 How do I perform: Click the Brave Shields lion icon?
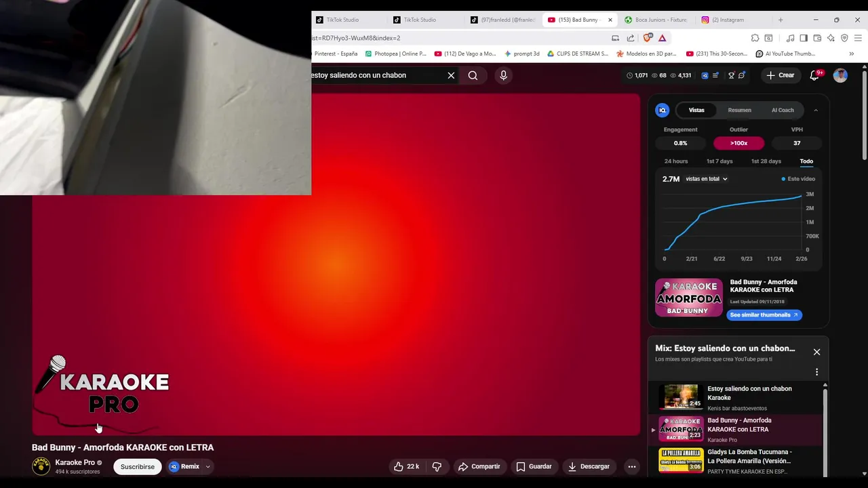(648, 38)
